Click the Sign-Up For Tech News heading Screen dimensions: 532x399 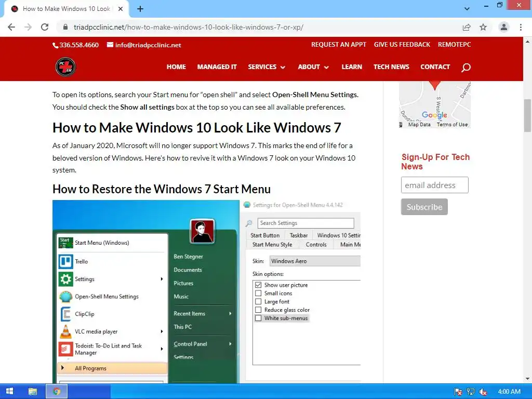pyautogui.click(x=436, y=162)
